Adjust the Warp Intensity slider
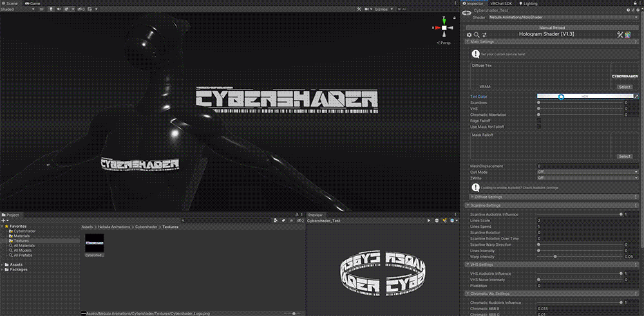The image size is (644, 316). [x=580, y=257]
